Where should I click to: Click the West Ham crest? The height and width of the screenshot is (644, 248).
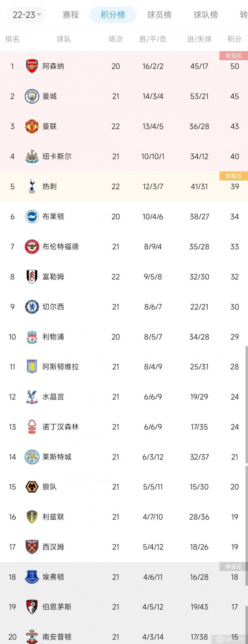click(x=32, y=547)
